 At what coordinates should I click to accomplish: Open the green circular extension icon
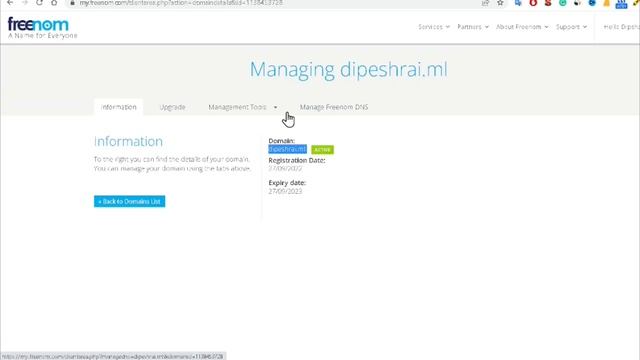pyautogui.click(x=562, y=3)
